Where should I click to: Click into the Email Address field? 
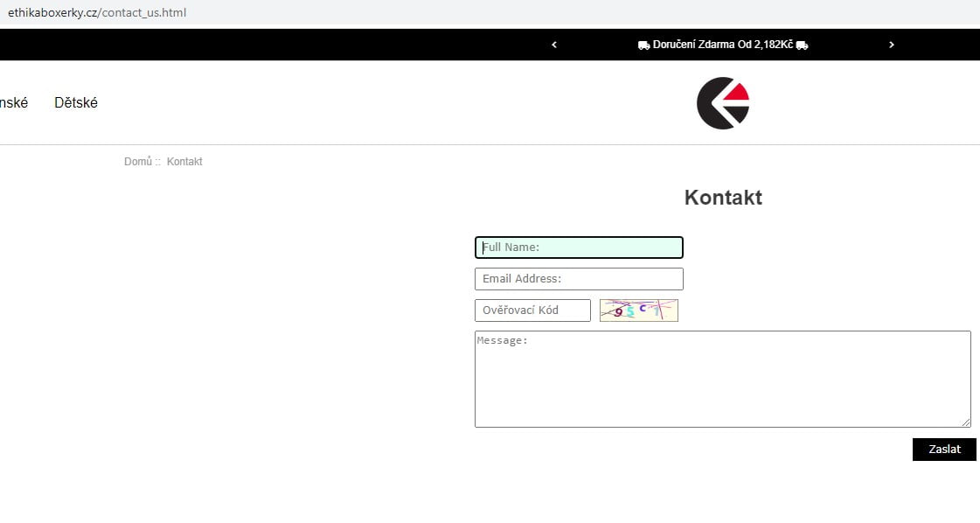[x=579, y=279]
